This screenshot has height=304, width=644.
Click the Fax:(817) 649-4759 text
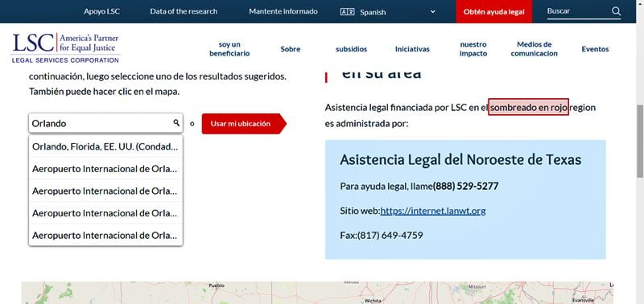coord(382,236)
